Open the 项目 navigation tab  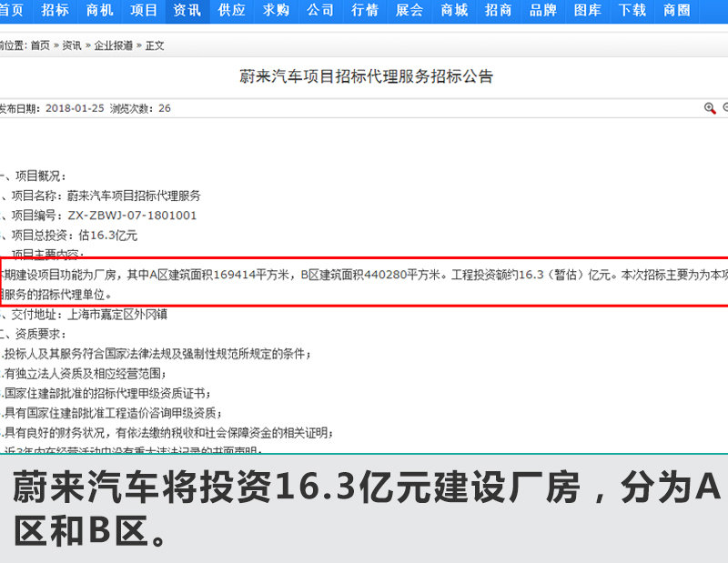(x=144, y=10)
